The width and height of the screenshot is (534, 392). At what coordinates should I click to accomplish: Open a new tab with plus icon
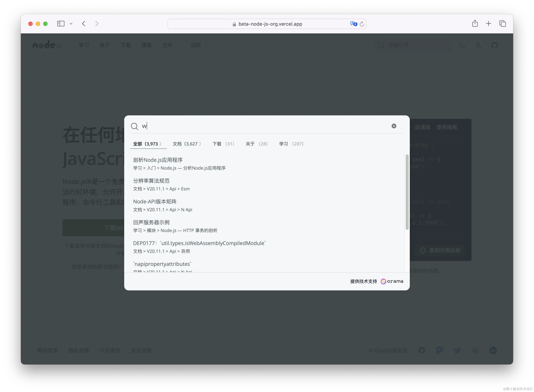[x=488, y=24]
